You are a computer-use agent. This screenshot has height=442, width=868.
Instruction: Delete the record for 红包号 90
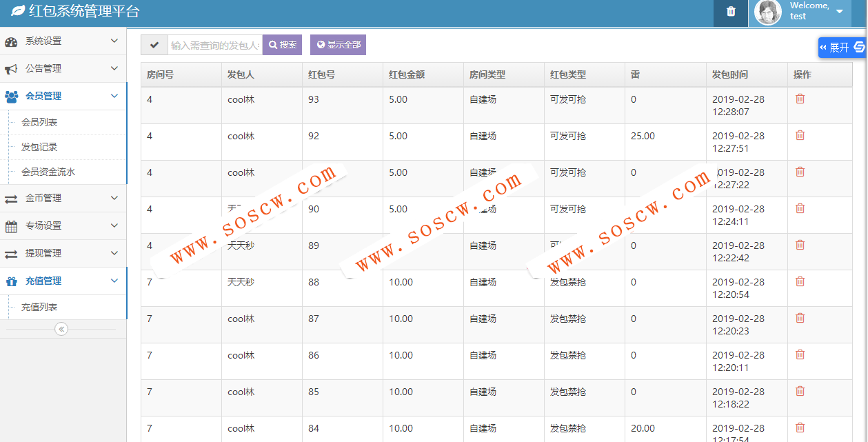(800, 208)
